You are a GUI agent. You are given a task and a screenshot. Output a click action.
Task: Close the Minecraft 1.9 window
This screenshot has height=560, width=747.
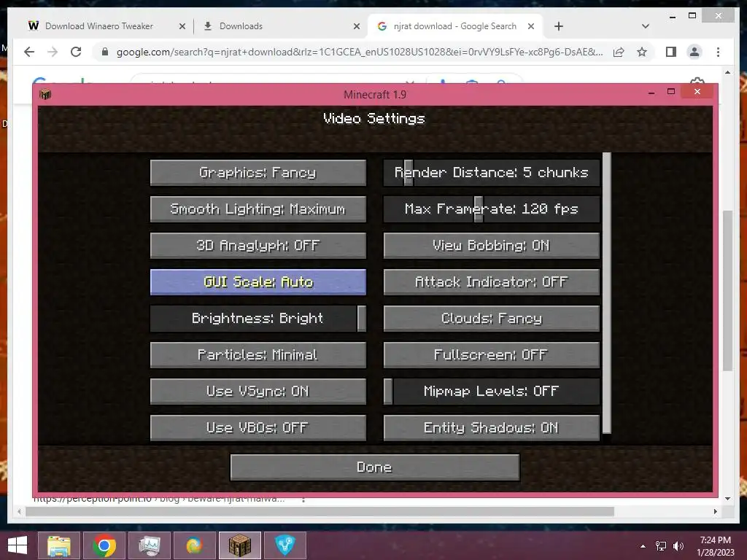tap(697, 91)
